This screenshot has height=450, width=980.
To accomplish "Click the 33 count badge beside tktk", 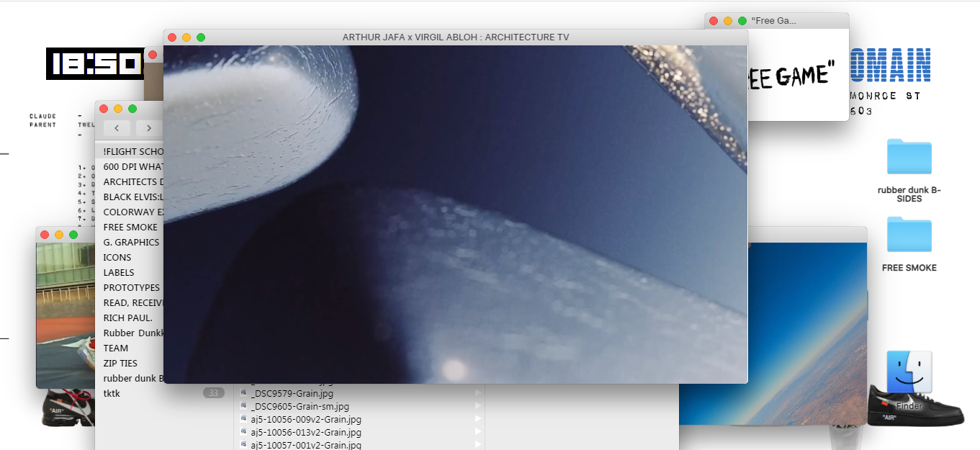I will pyautogui.click(x=213, y=393).
